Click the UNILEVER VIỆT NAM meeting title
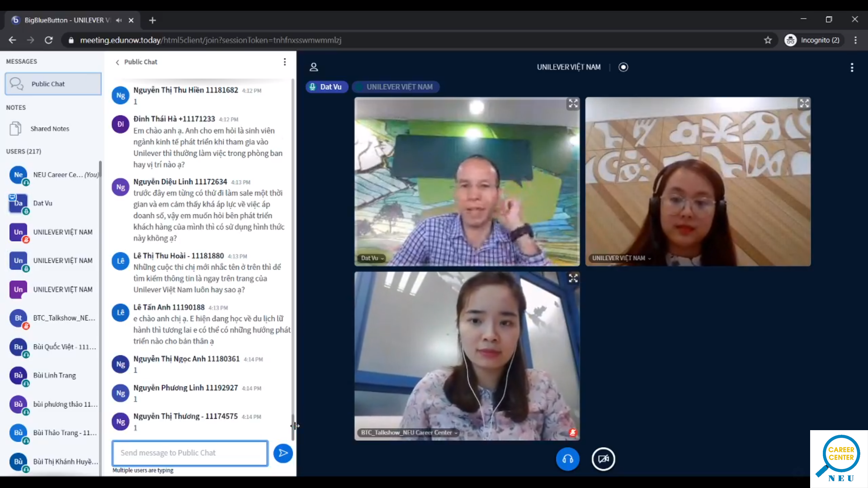The image size is (868, 488). tap(569, 67)
